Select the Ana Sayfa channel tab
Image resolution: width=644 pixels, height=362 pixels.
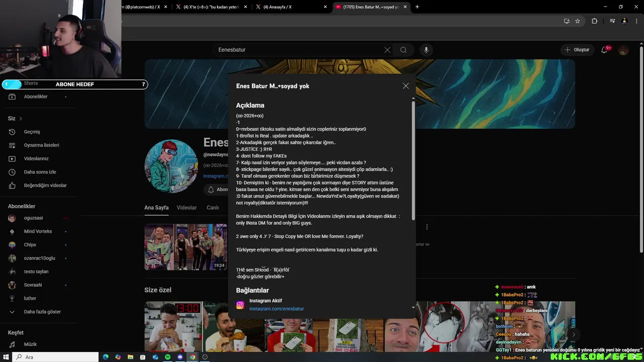click(x=156, y=208)
